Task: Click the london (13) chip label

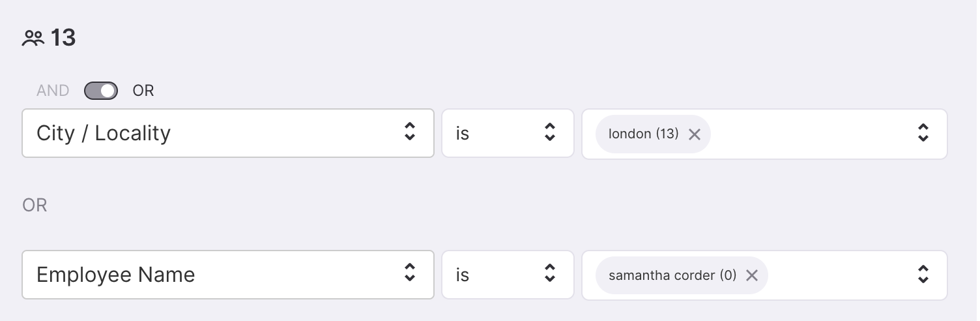Action: tap(644, 134)
